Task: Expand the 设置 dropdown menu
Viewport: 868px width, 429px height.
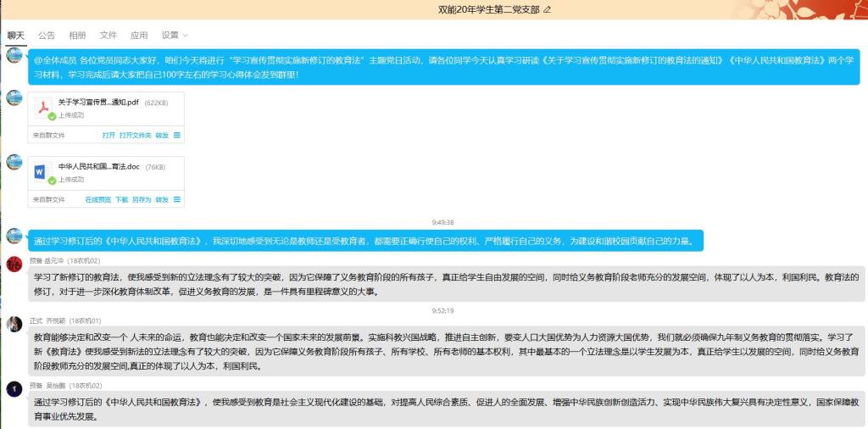Action: click(x=174, y=35)
